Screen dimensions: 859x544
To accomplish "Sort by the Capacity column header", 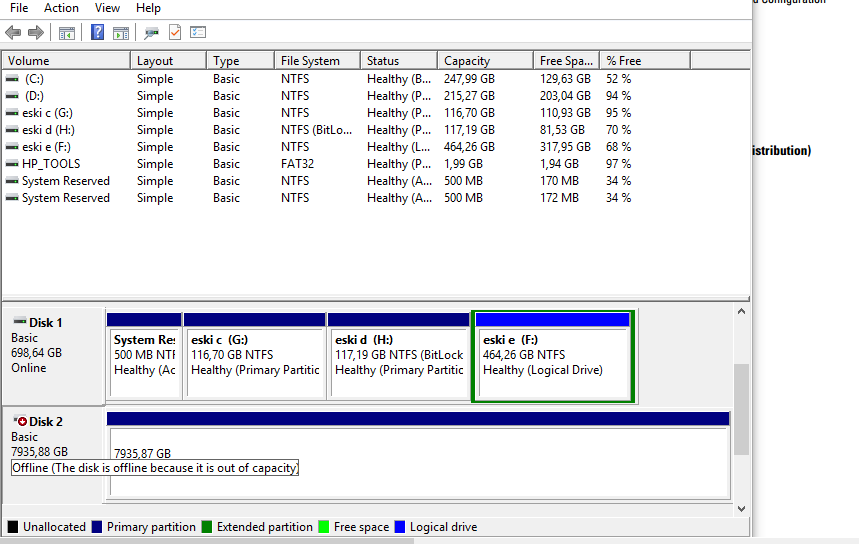I will pos(467,61).
